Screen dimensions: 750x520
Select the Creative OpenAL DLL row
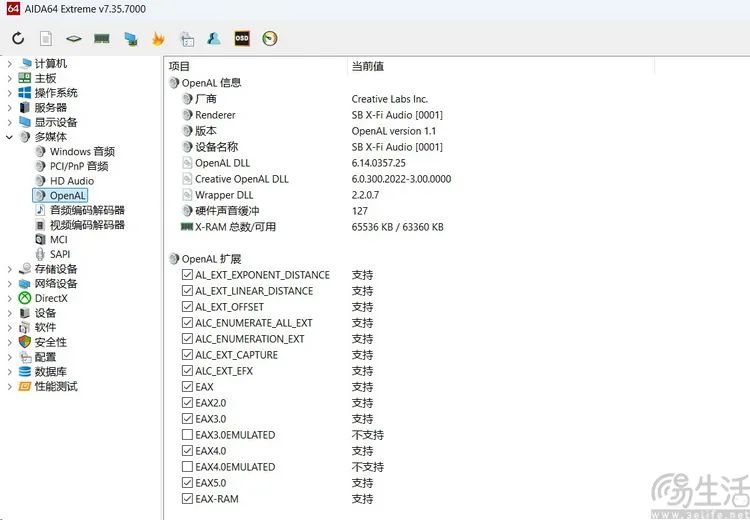click(x=241, y=179)
